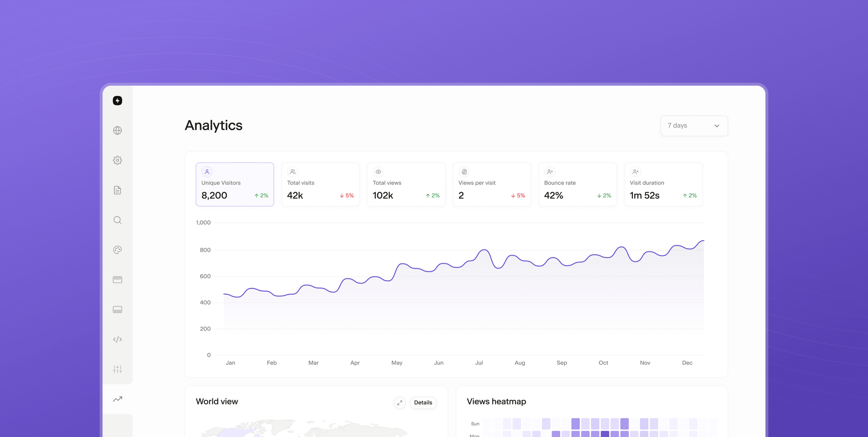Image resolution: width=868 pixels, height=437 pixels.
Task: Click the icon on Visit duration card
Action: click(x=635, y=172)
